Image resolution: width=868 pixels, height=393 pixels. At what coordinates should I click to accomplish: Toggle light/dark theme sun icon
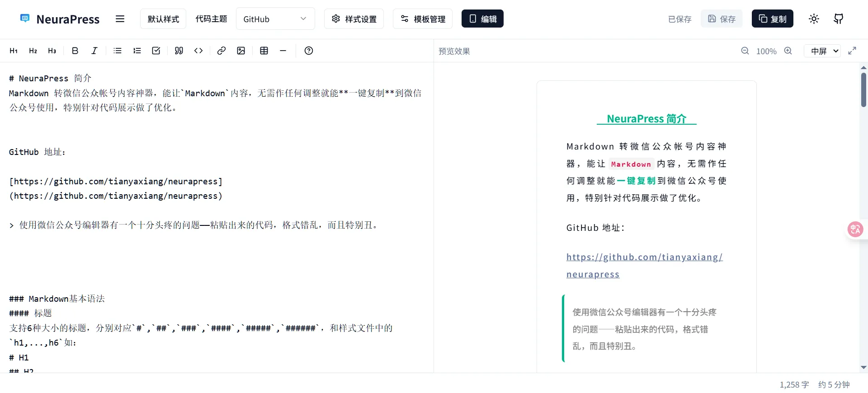coord(814,19)
